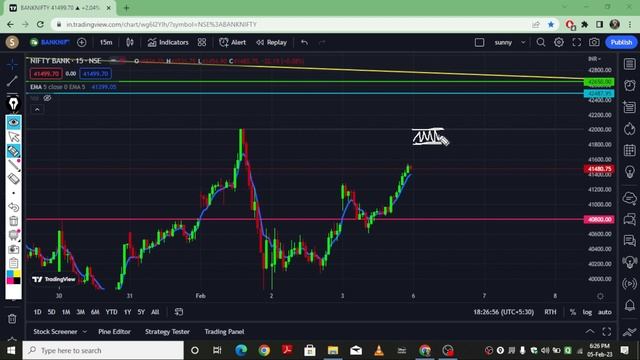
Task: Open the go-to-date calendar icon
Action: click(179, 312)
